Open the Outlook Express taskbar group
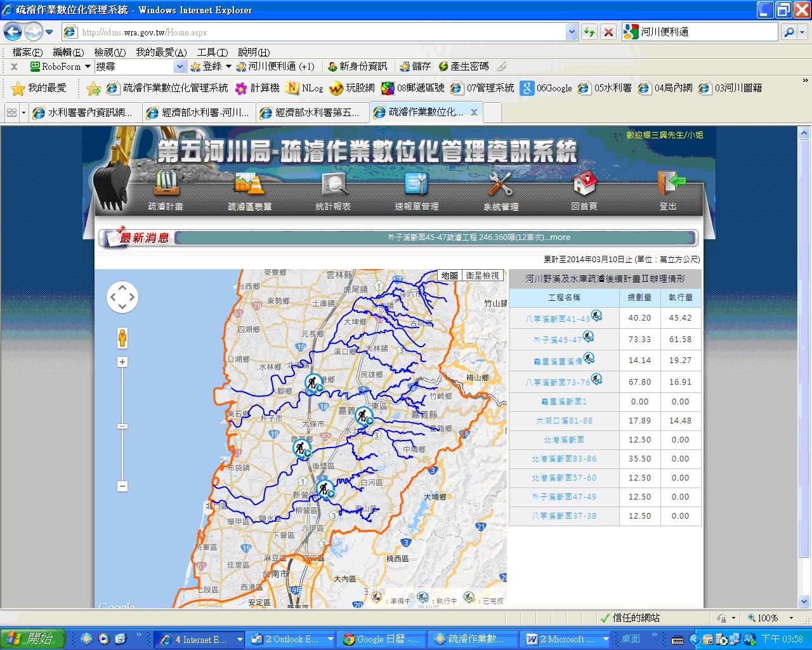812x650 pixels. [291, 639]
